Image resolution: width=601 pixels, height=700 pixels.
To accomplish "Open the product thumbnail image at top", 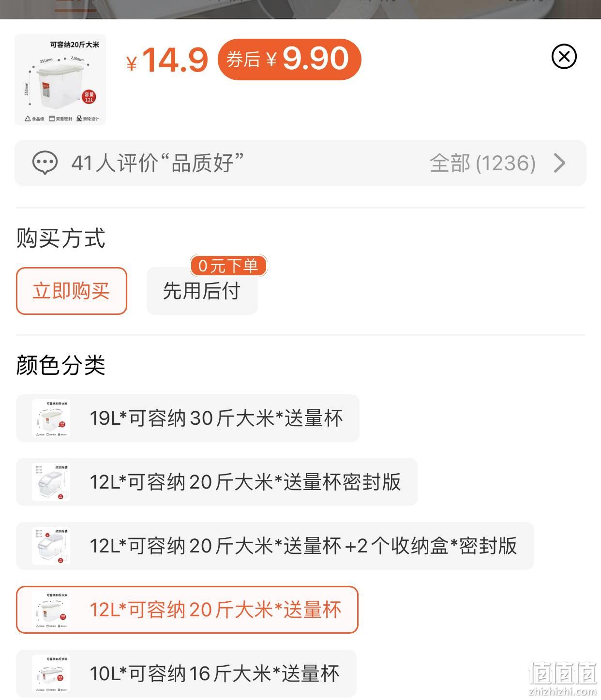I will click(x=60, y=79).
